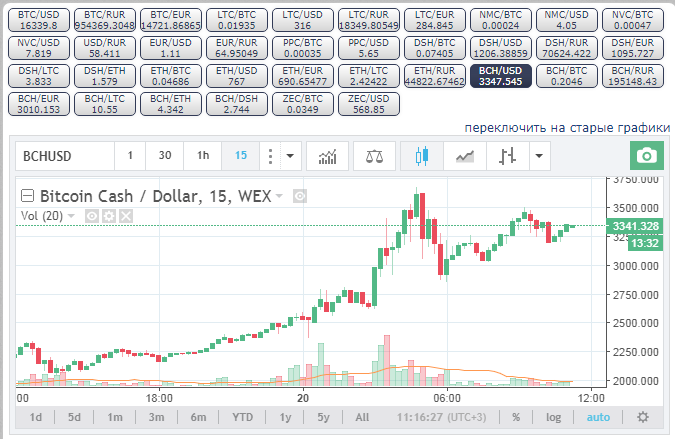Switch to old charts link
Viewport: 675px width, 439px height.
point(567,127)
